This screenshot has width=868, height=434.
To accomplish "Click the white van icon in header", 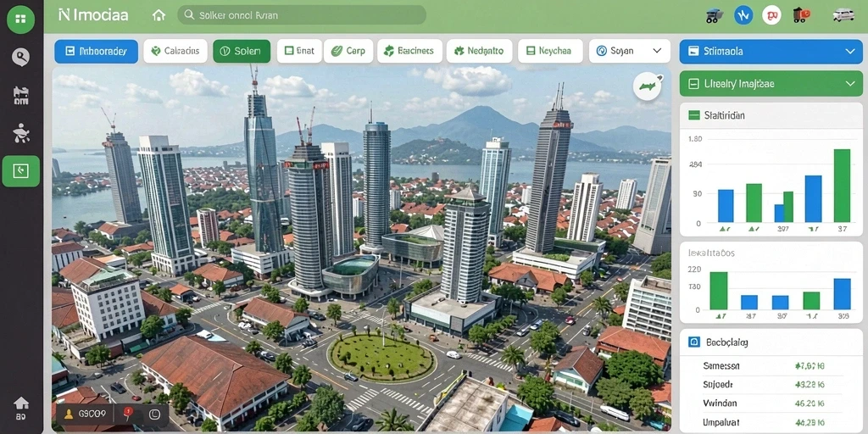I will 843,15.
